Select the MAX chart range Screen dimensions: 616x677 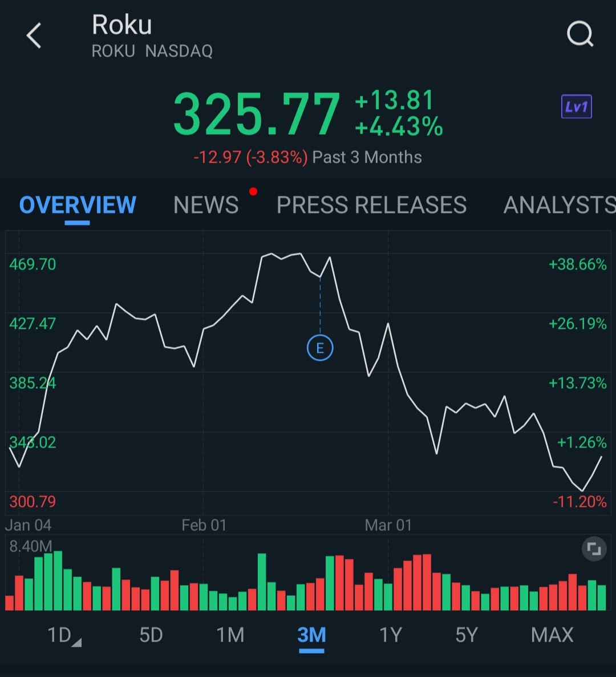(x=552, y=635)
